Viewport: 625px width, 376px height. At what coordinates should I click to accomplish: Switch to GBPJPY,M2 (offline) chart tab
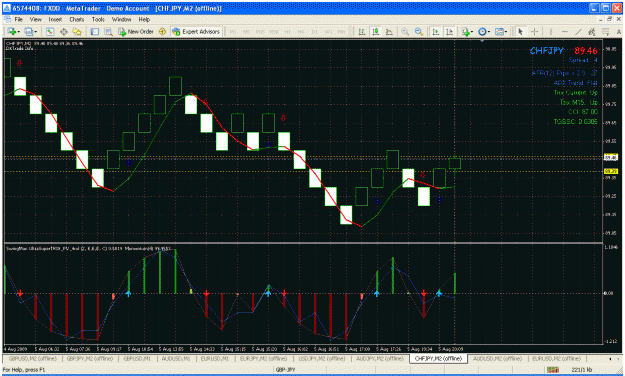pyautogui.click(x=90, y=358)
